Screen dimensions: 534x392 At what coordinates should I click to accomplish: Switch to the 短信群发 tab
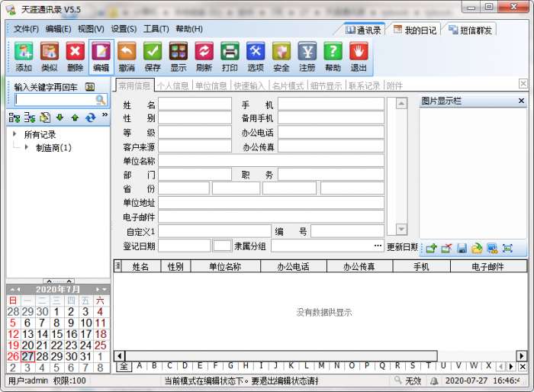[471, 30]
